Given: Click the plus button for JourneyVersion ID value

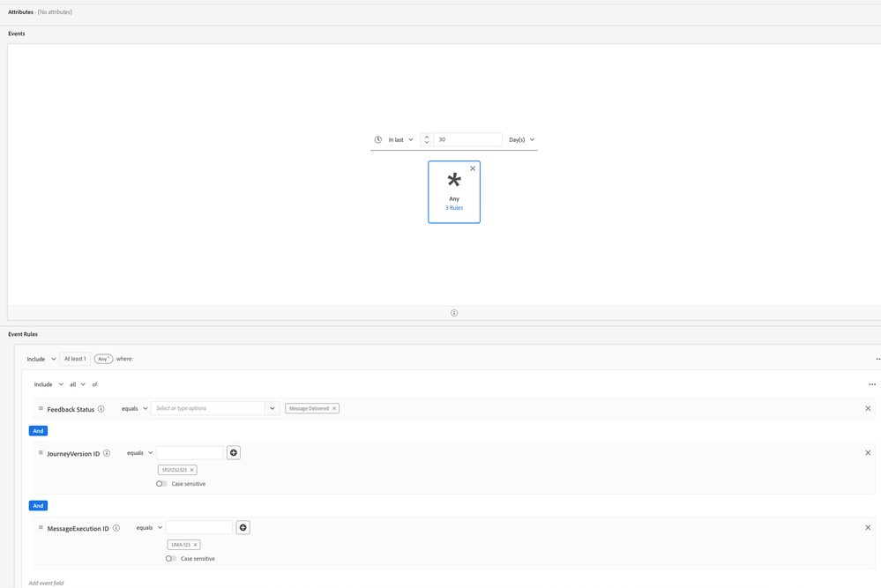Looking at the screenshot, I should click(x=233, y=452).
